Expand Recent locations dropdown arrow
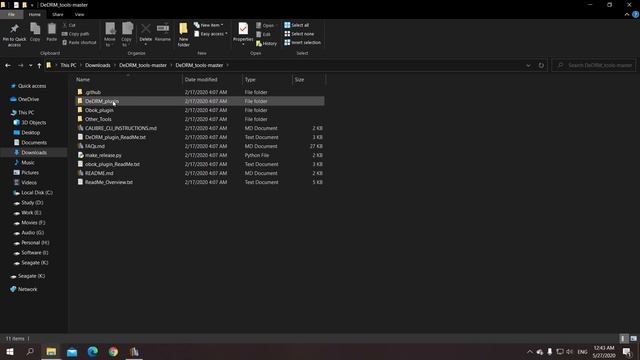640x360 pixels. 30,65
